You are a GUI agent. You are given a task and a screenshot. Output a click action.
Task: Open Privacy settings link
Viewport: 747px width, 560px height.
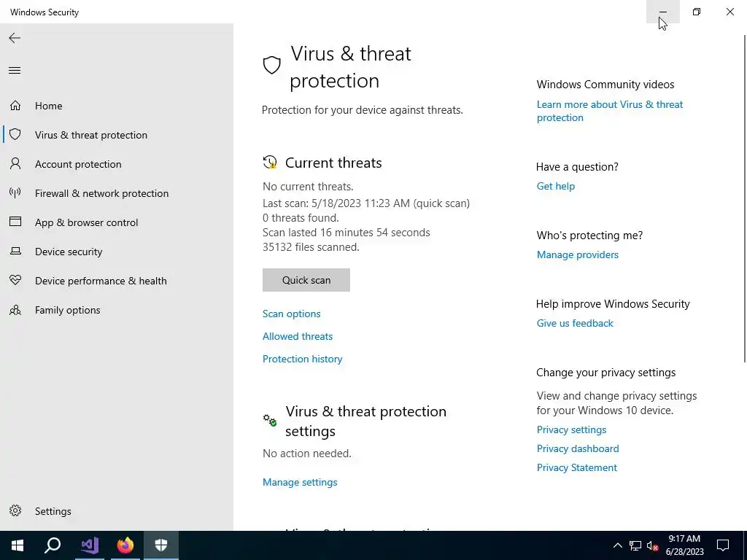pos(572,429)
